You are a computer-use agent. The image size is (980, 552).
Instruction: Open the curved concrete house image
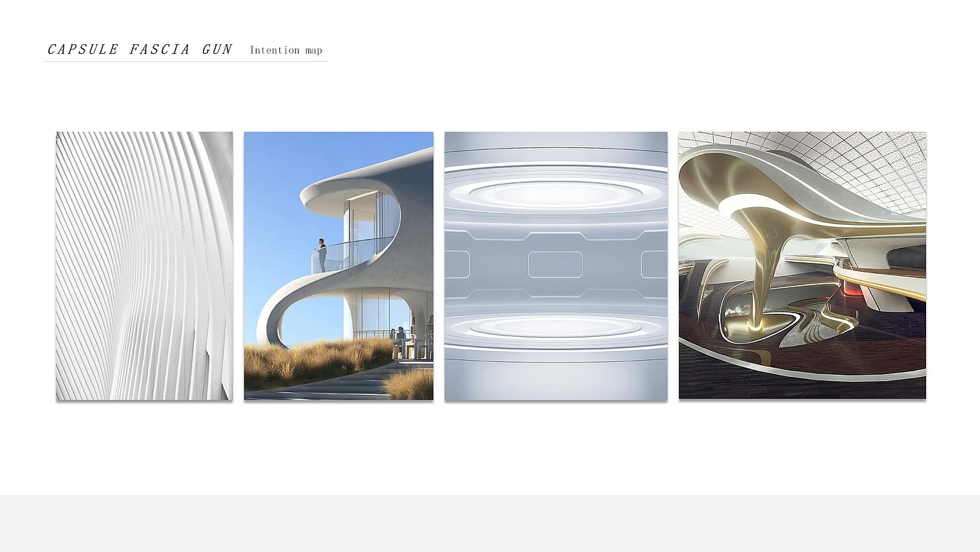339,266
